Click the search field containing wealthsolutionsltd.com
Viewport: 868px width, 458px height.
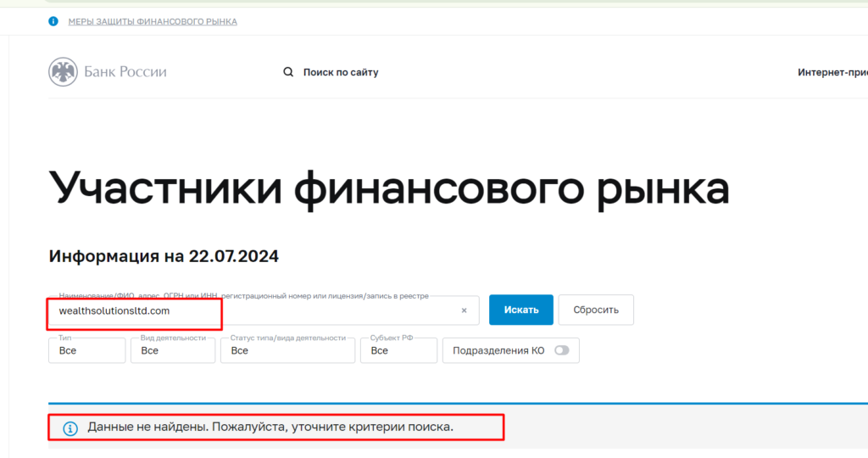(264, 310)
